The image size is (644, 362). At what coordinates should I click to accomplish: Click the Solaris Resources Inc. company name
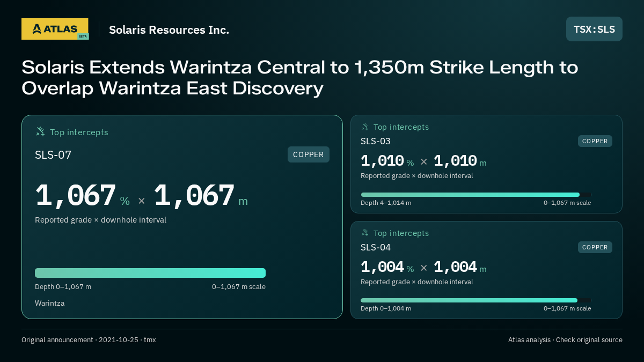click(169, 29)
